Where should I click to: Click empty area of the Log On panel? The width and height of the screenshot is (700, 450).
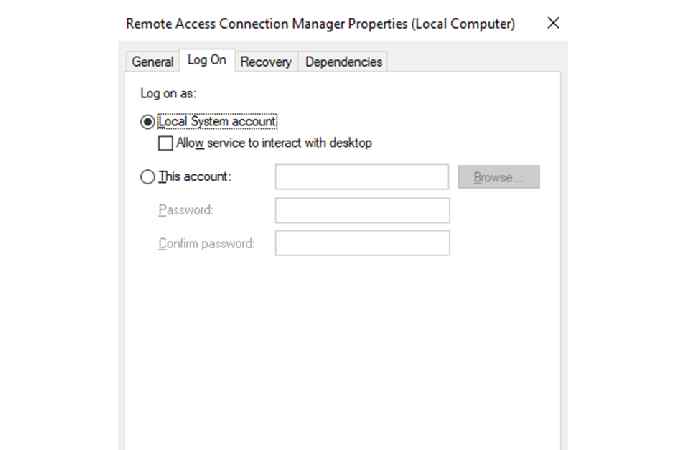[342, 348]
